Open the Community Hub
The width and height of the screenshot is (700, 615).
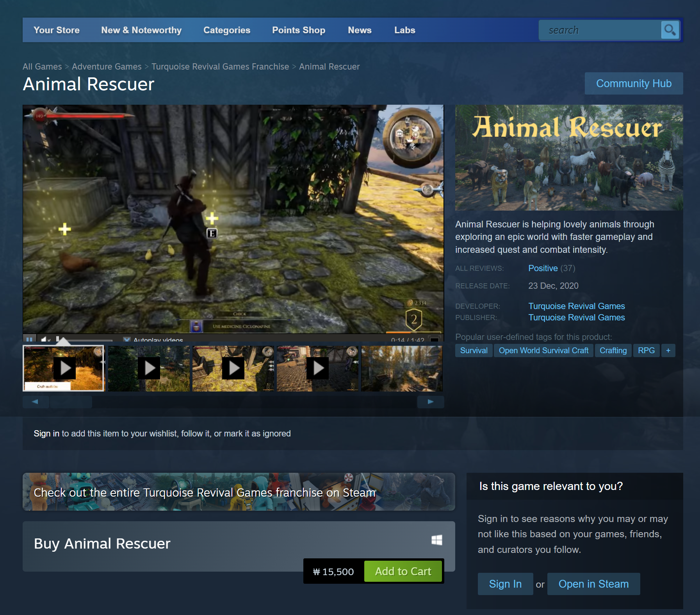(634, 83)
